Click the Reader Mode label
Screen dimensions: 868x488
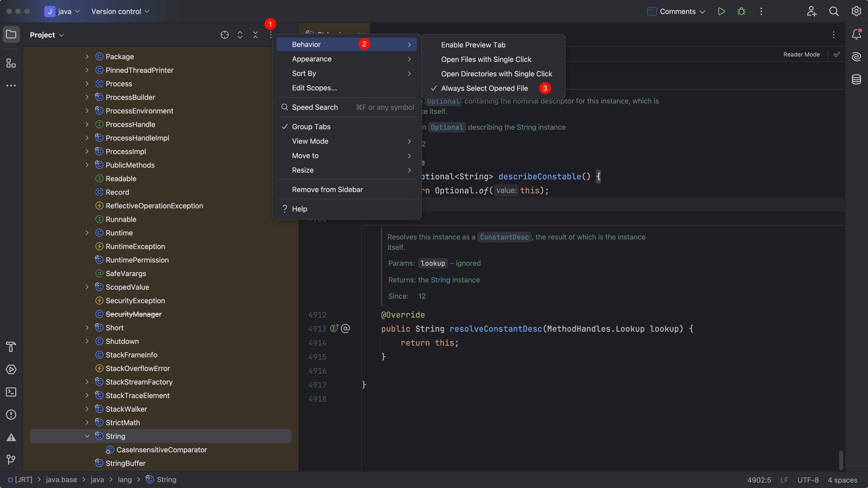pyautogui.click(x=801, y=54)
